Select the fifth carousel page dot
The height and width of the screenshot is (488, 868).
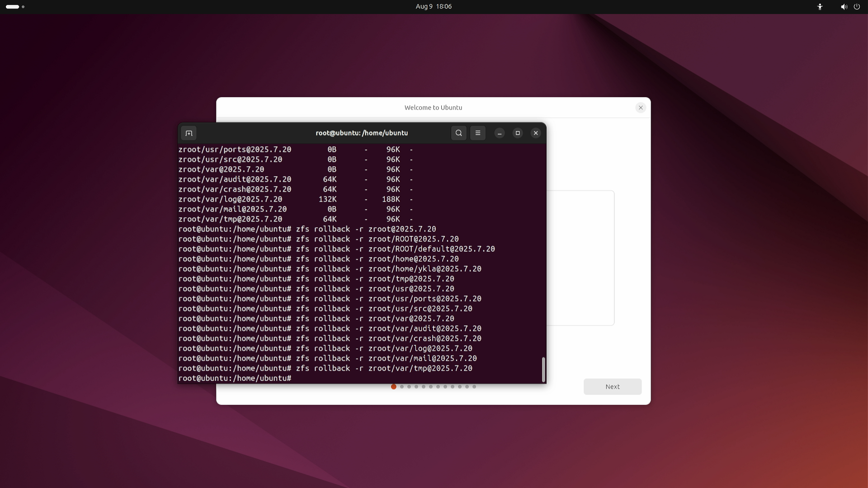pyautogui.click(x=424, y=387)
